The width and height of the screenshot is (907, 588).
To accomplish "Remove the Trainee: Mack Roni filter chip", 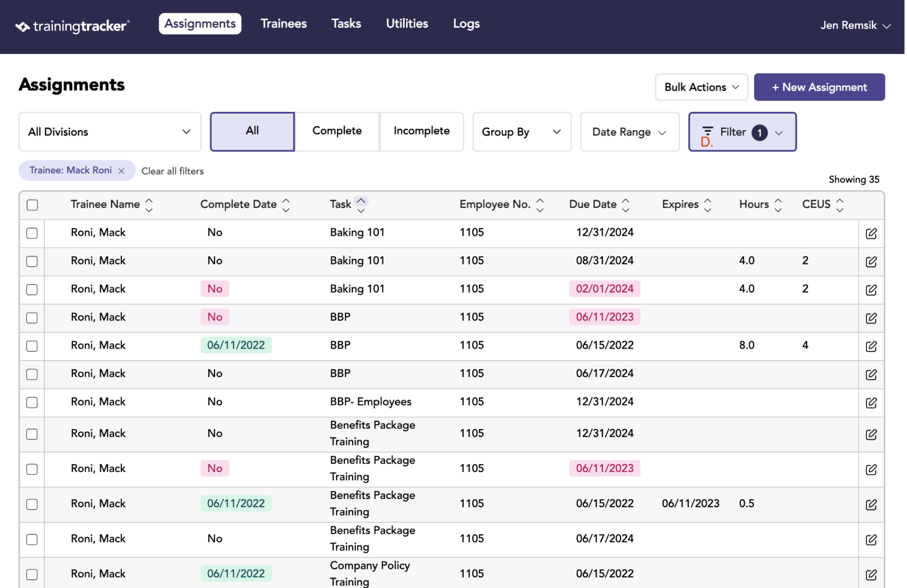I will click(122, 171).
